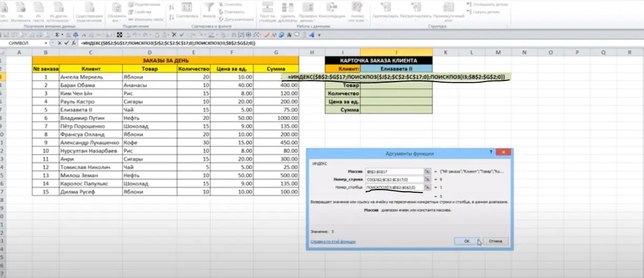Click the Цена за ед. table header
This screenshot has width=644, height=278.
pyautogui.click(x=231, y=68)
